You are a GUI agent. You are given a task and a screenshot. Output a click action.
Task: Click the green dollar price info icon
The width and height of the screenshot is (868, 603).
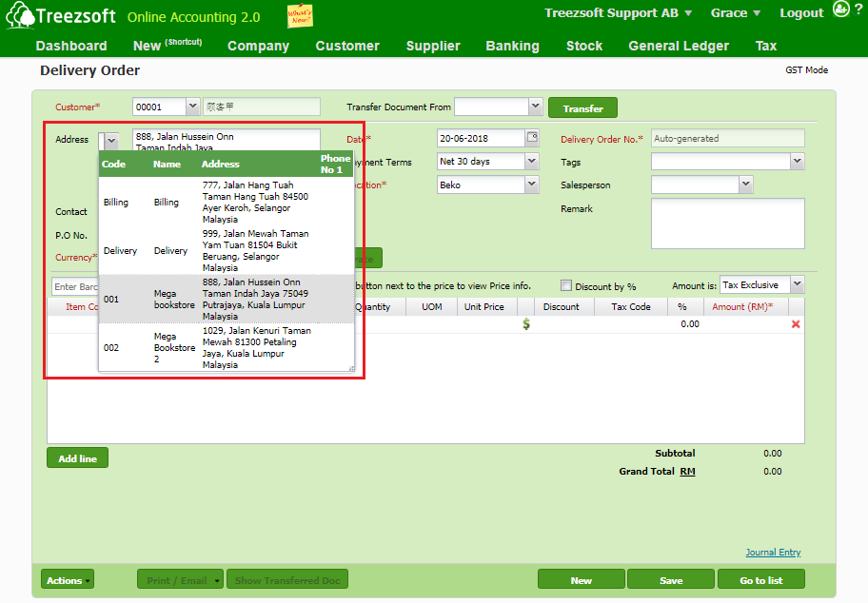[526, 324]
